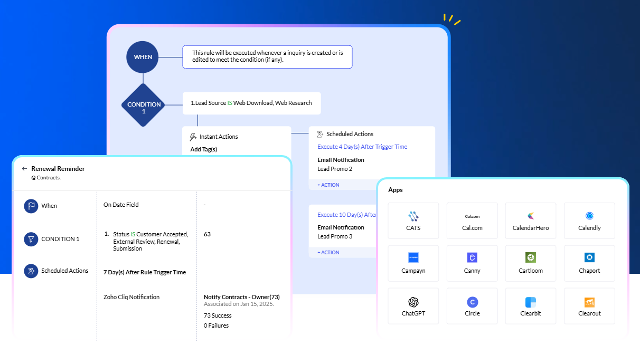Open the Clearout app tile
This screenshot has width=640, height=364.
coord(589,305)
